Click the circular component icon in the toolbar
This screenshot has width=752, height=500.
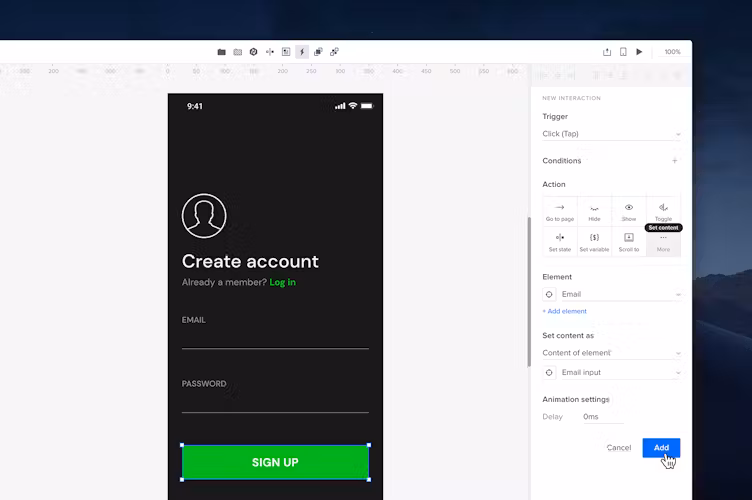pos(254,52)
